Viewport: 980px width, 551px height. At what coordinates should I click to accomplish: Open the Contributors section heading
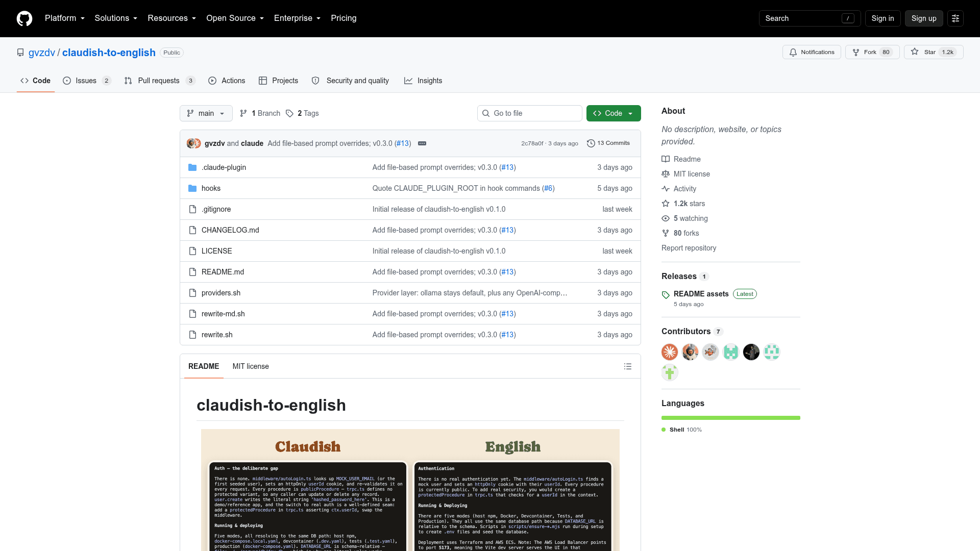point(686,331)
